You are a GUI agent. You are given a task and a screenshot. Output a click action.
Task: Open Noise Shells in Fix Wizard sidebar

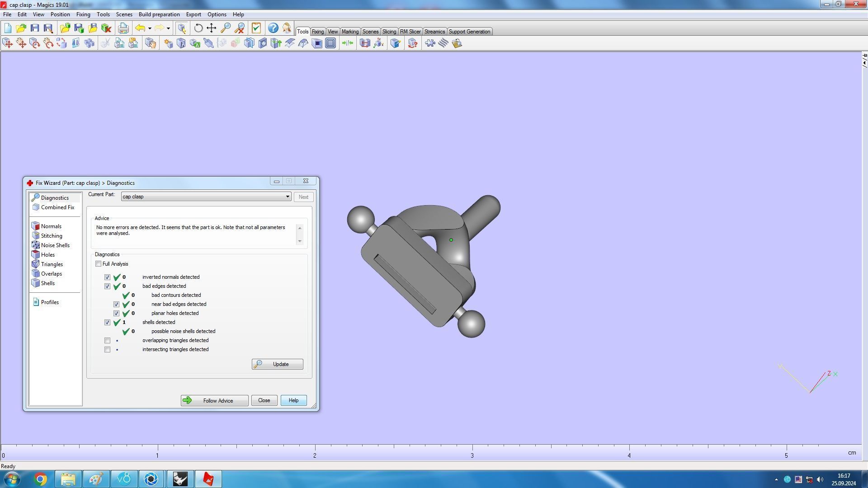point(55,245)
